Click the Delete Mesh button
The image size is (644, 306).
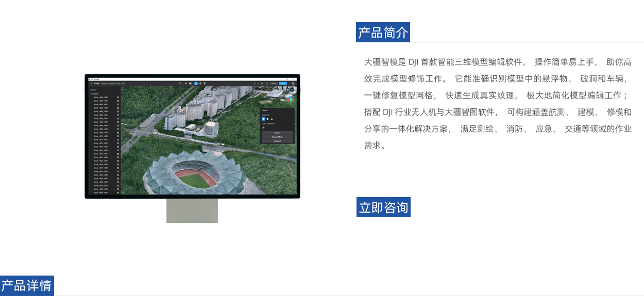(277, 137)
